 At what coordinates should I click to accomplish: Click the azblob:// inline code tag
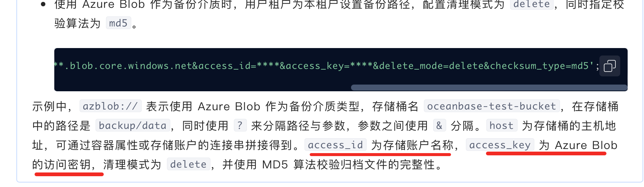tap(110, 106)
